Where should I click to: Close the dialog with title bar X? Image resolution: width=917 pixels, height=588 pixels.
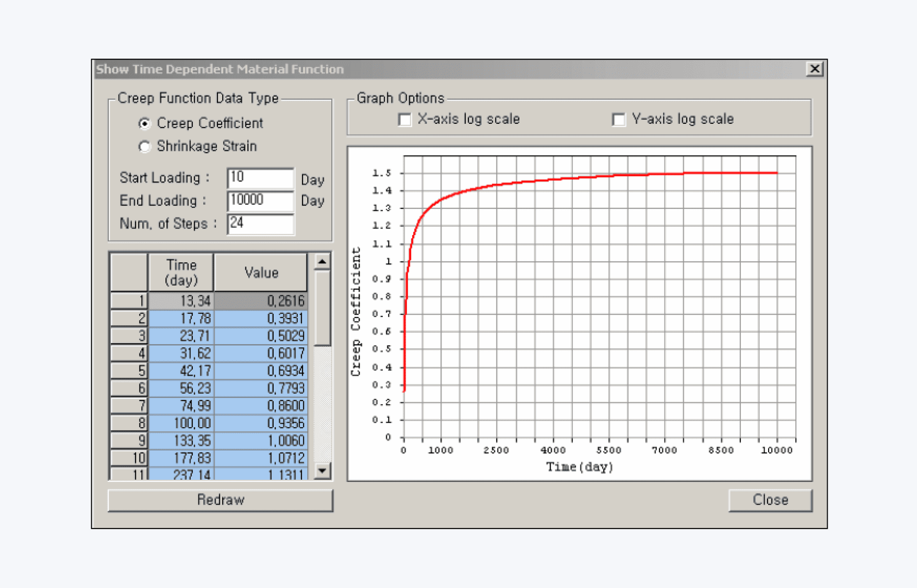tap(814, 69)
